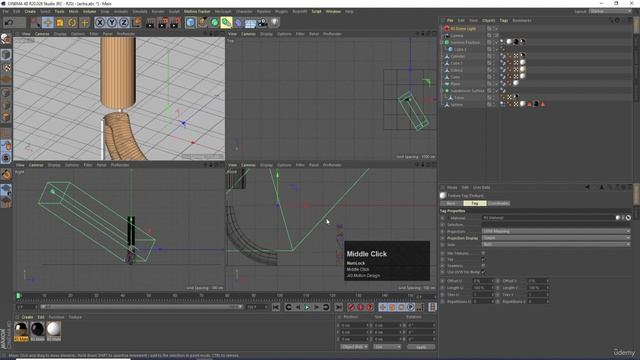The width and height of the screenshot is (640, 360).
Task: Select the Scale tool
Action: (x=60, y=22)
